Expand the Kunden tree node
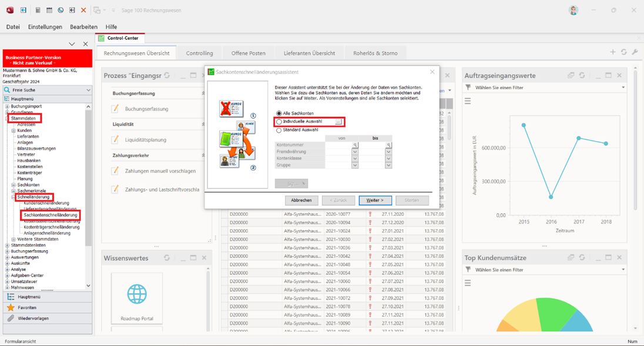644x346 pixels. 14,130
